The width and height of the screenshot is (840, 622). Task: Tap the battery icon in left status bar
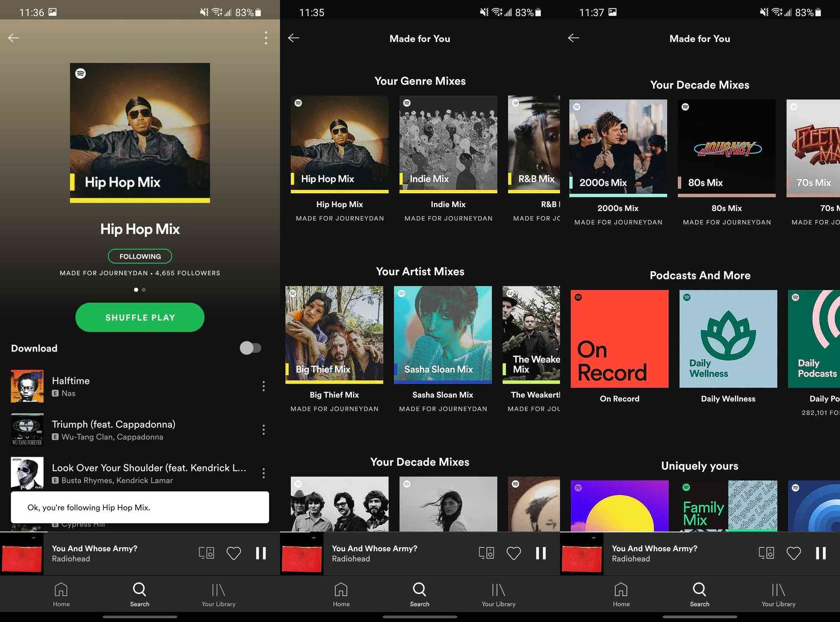click(x=258, y=12)
